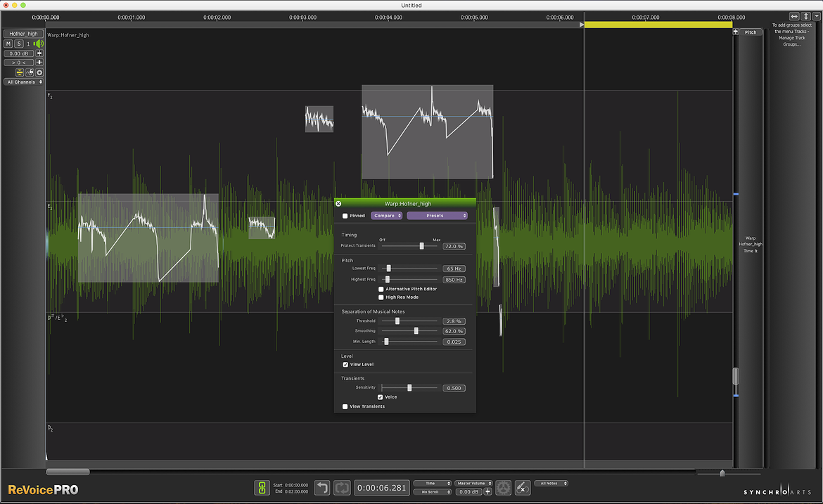This screenshot has width=823, height=504.
Task: Close the Warp:Hofner_high panel
Action: tap(338, 203)
